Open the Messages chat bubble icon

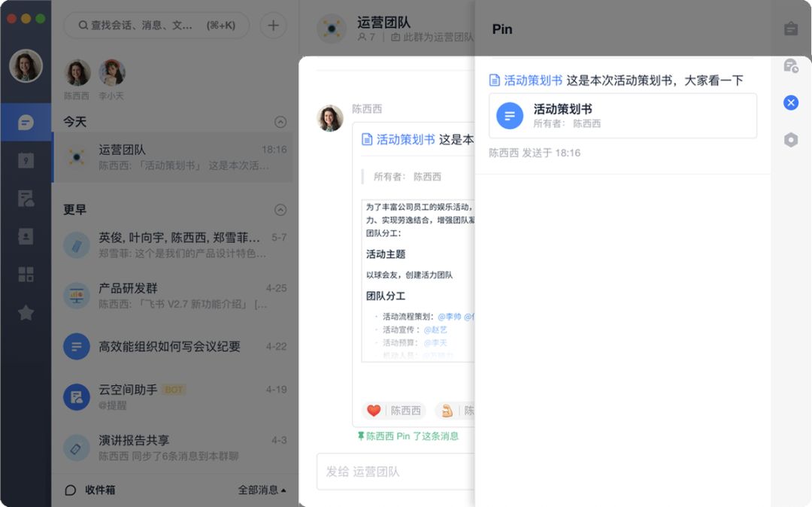(25, 120)
